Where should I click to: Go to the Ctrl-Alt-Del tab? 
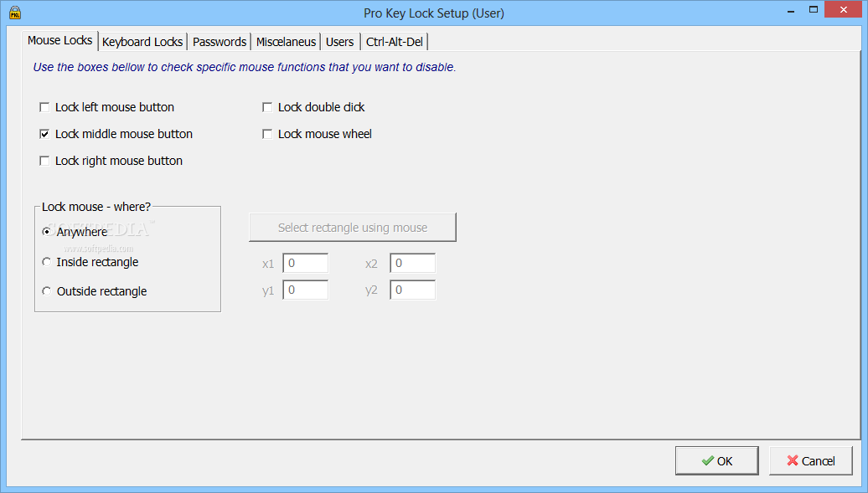click(x=394, y=42)
